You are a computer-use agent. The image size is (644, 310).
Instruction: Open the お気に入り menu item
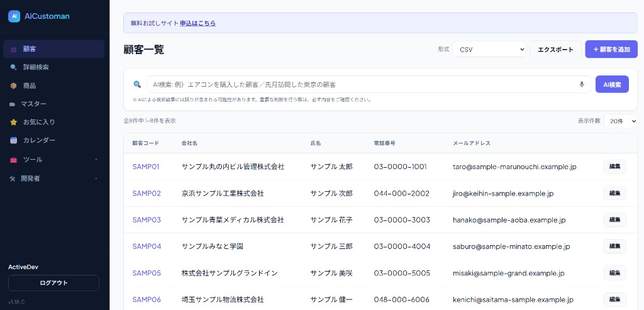click(x=54, y=123)
